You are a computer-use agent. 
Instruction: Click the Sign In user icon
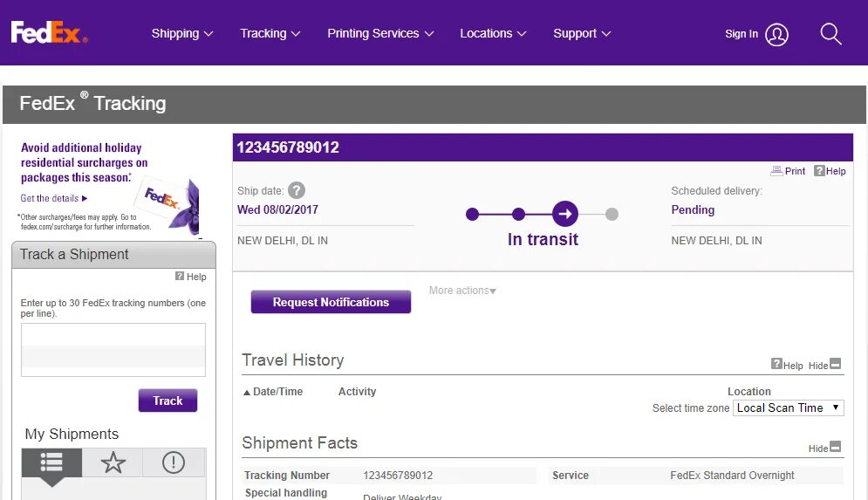(x=776, y=34)
